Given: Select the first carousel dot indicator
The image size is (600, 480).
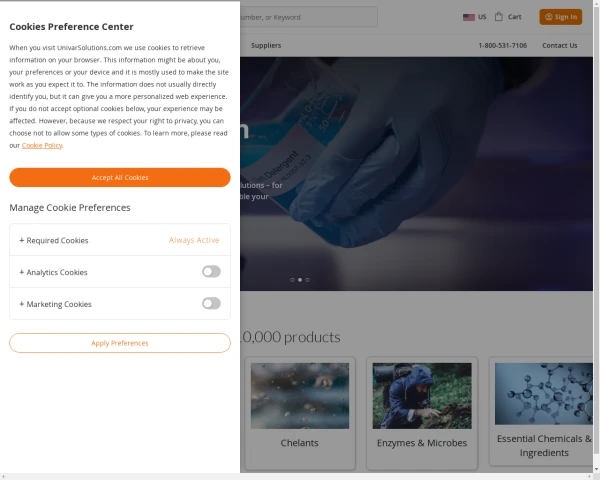Looking at the screenshot, I should (292, 280).
